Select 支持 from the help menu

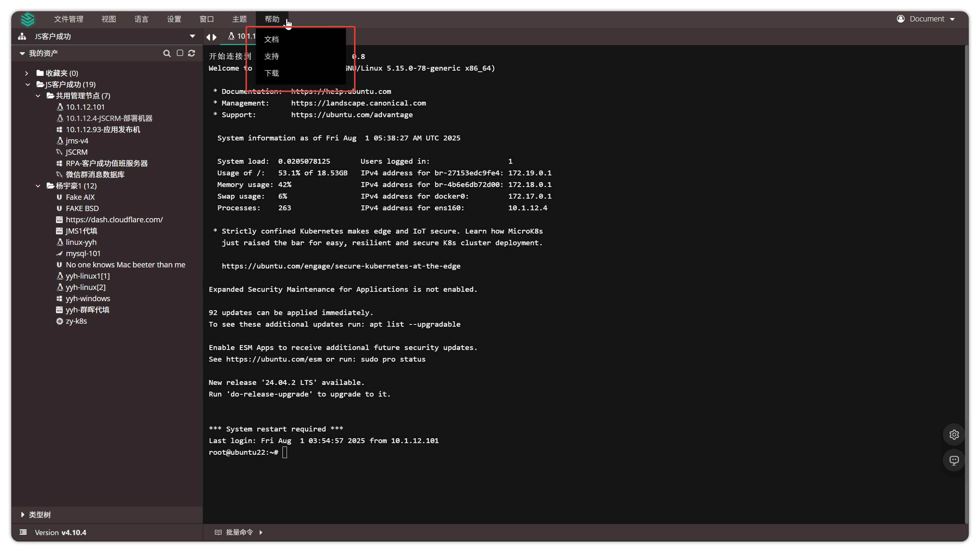[x=300, y=56]
